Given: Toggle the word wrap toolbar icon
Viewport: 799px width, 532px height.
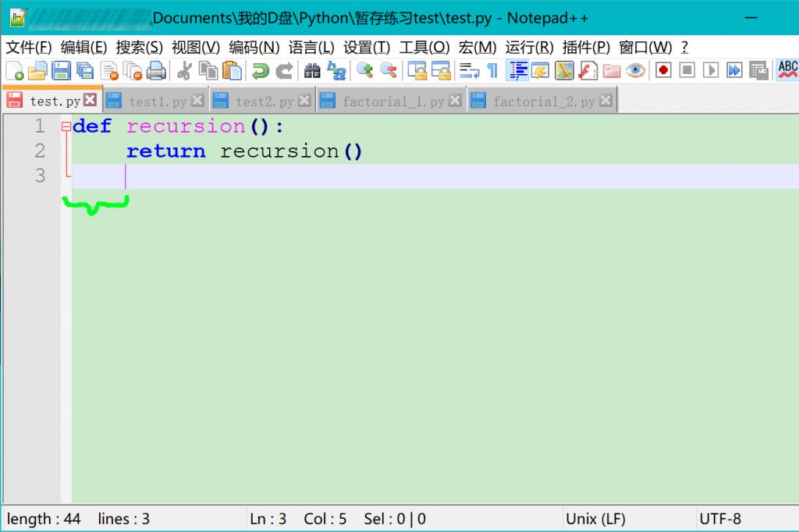Looking at the screenshot, I should (x=469, y=70).
